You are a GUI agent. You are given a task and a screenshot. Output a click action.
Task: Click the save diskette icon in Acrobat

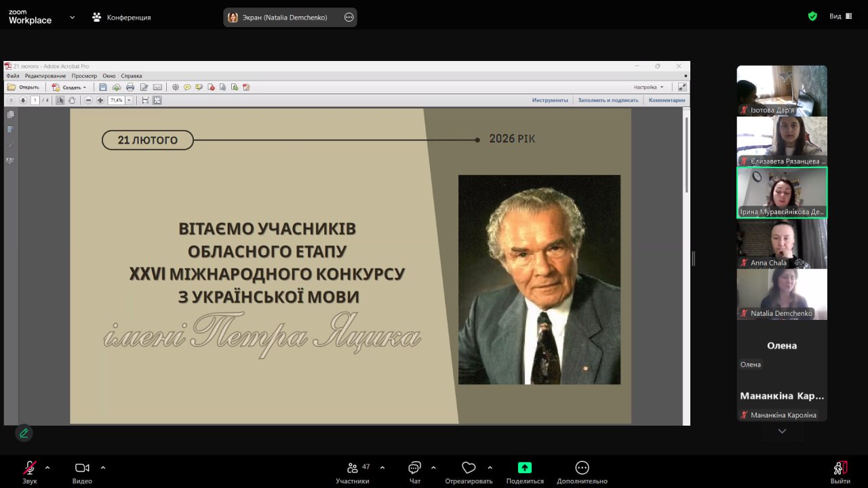point(103,87)
